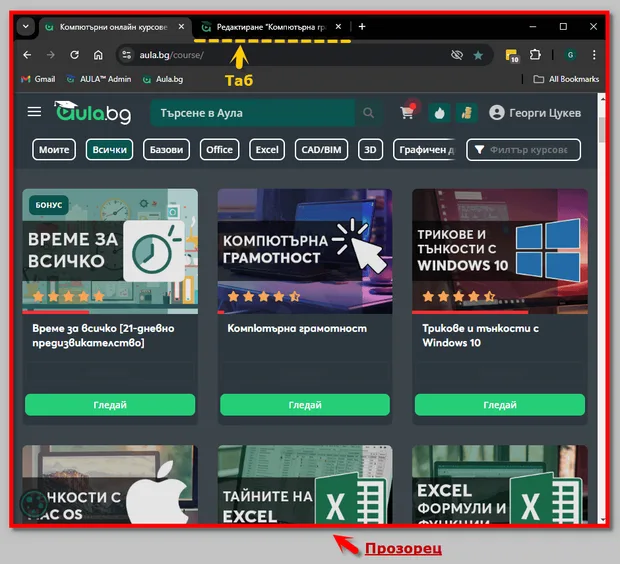The height and width of the screenshot is (564, 620).
Task: Open the Тайните на Excel course thumbnail
Action: click(x=305, y=485)
